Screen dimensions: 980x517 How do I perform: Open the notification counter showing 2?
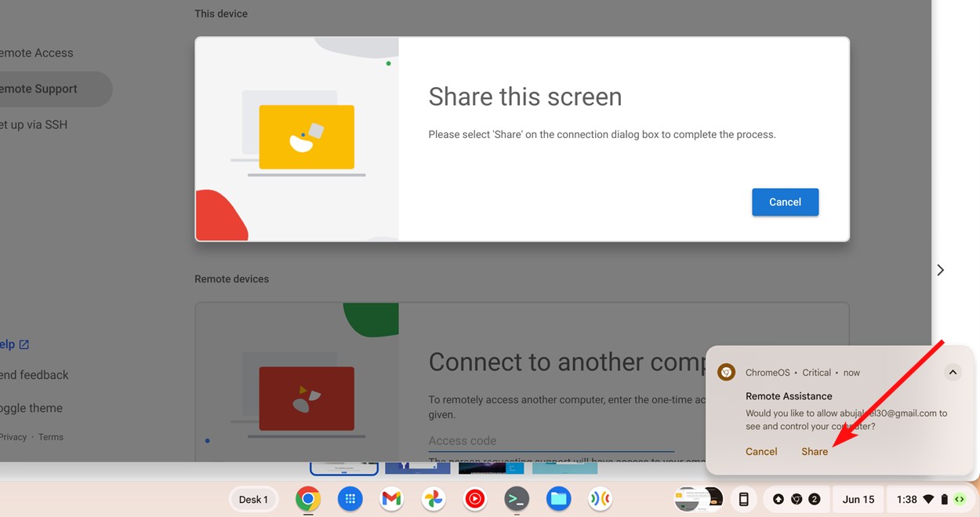[815, 499]
